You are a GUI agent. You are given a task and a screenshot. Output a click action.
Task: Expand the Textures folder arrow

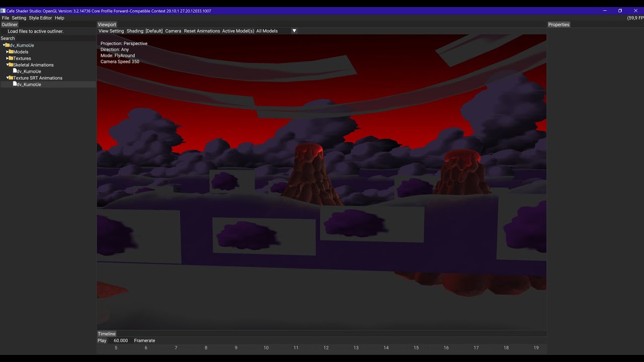point(8,58)
